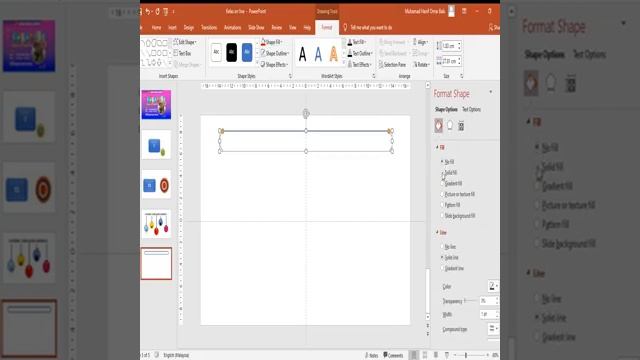Open the Shape Styles dialog launcher
Viewport: 640px width, 360px height.
coord(290,76)
